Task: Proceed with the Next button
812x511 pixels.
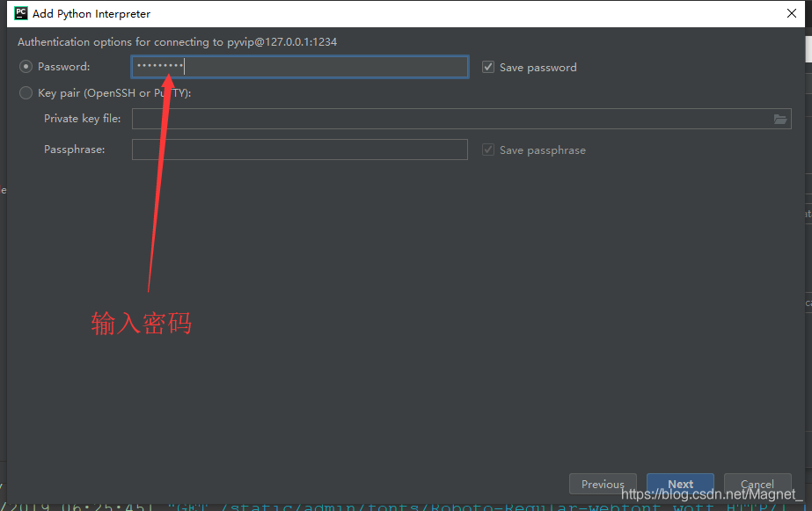Action: [x=680, y=484]
